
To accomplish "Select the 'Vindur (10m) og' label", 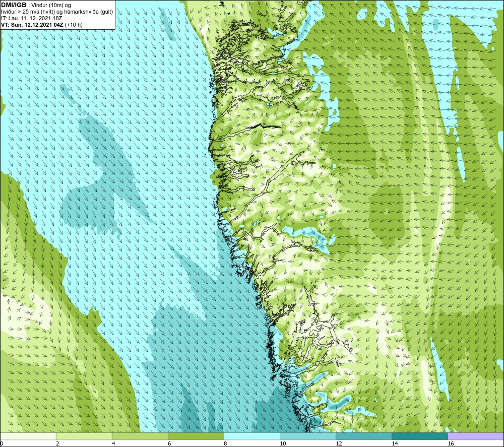I will click(51, 5).
